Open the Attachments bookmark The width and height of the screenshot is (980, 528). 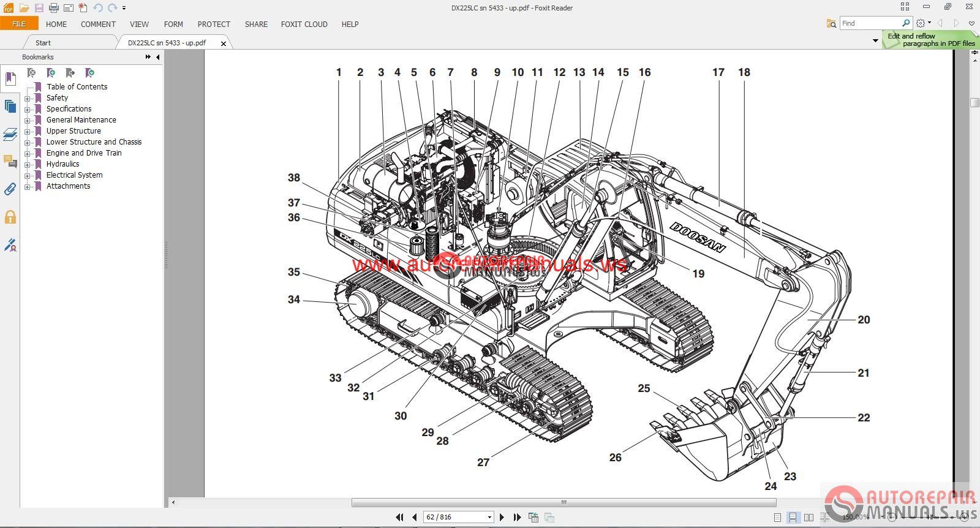tap(68, 186)
